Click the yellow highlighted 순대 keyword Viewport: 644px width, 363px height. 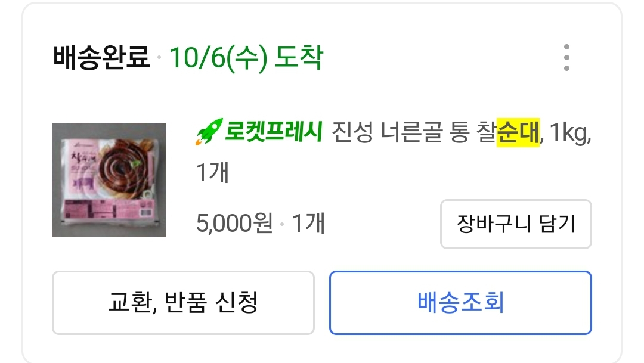[x=518, y=132]
